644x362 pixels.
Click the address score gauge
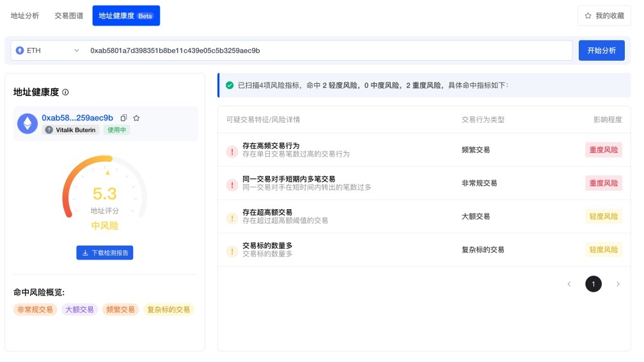click(x=105, y=192)
